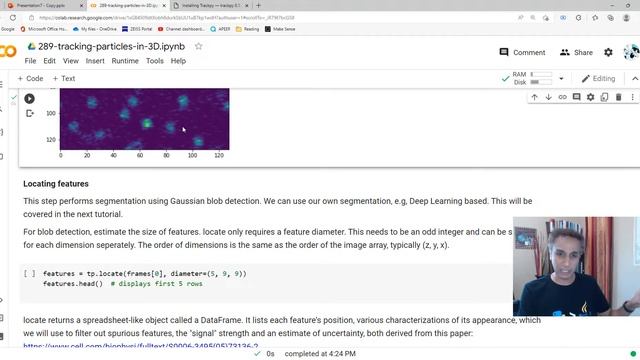Open the Tools menu

pyautogui.click(x=155, y=61)
